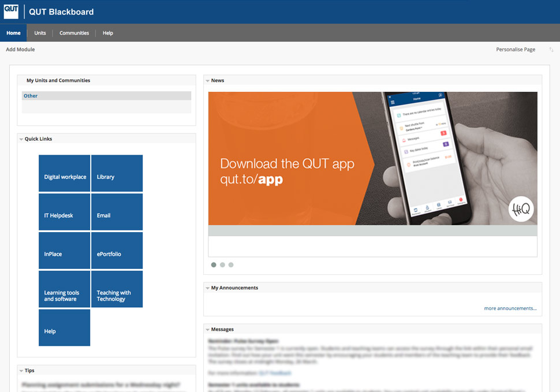Open the QUT app banner image
Screen dimensions: 560x392
point(372,158)
